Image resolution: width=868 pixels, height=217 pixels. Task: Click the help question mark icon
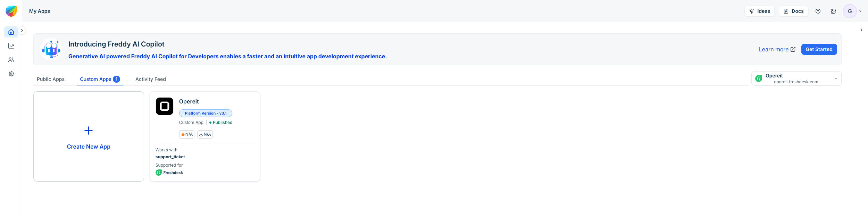(x=818, y=11)
